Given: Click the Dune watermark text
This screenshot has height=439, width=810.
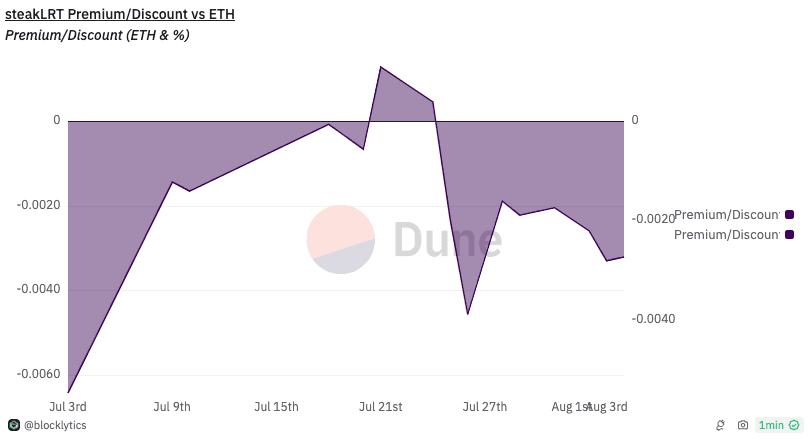Looking at the screenshot, I should (447, 239).
